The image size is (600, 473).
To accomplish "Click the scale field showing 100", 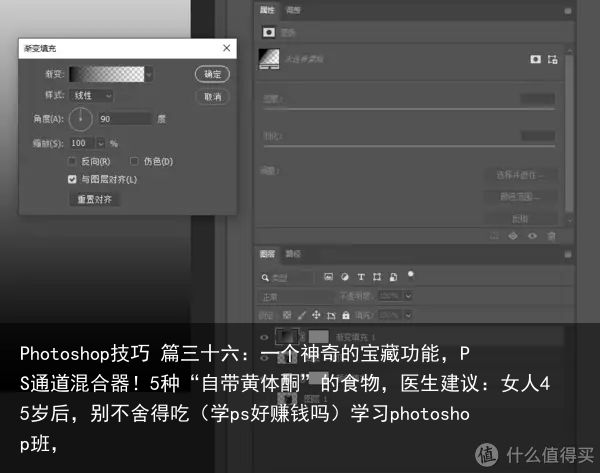I will [x=82, y=143].
